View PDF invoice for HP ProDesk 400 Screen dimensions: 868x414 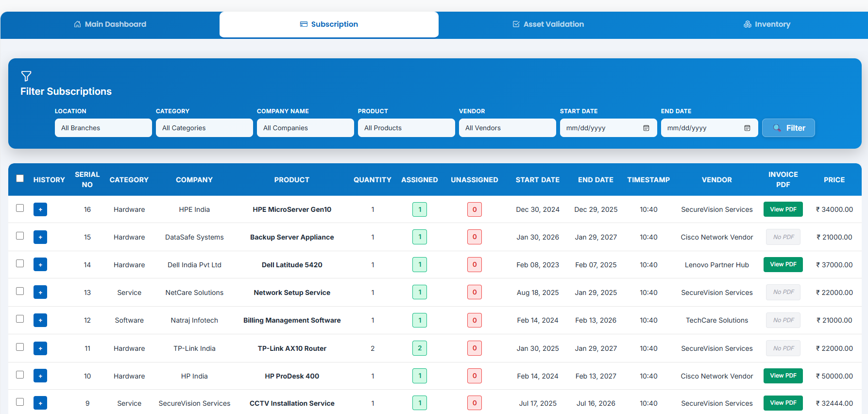[783, 376]
